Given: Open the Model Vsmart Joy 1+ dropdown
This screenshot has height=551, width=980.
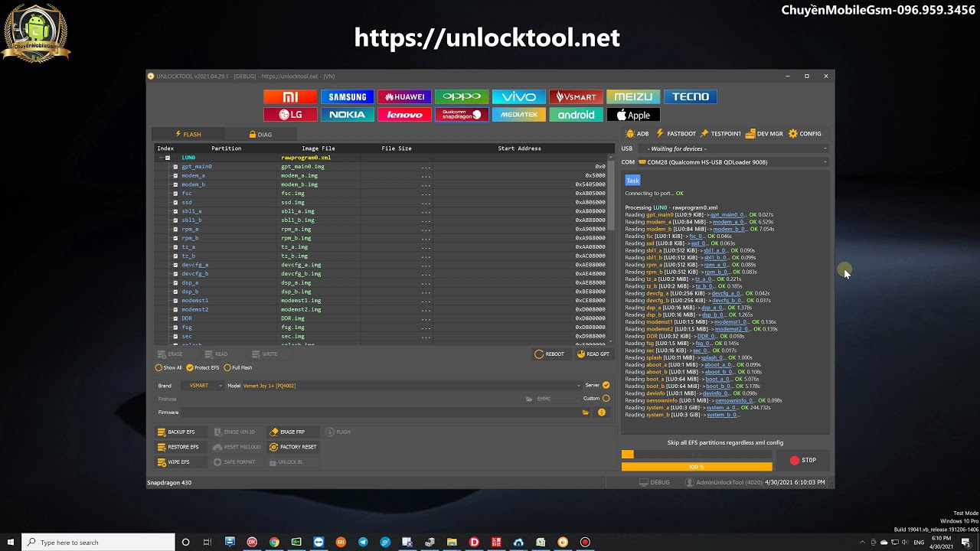Looking at the screenshot, I should click(412, 386).
